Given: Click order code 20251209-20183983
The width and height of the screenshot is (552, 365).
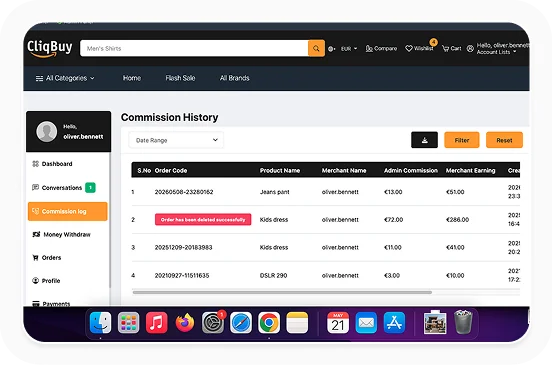Looking at the screenshot, I should (x=183, y=247).
